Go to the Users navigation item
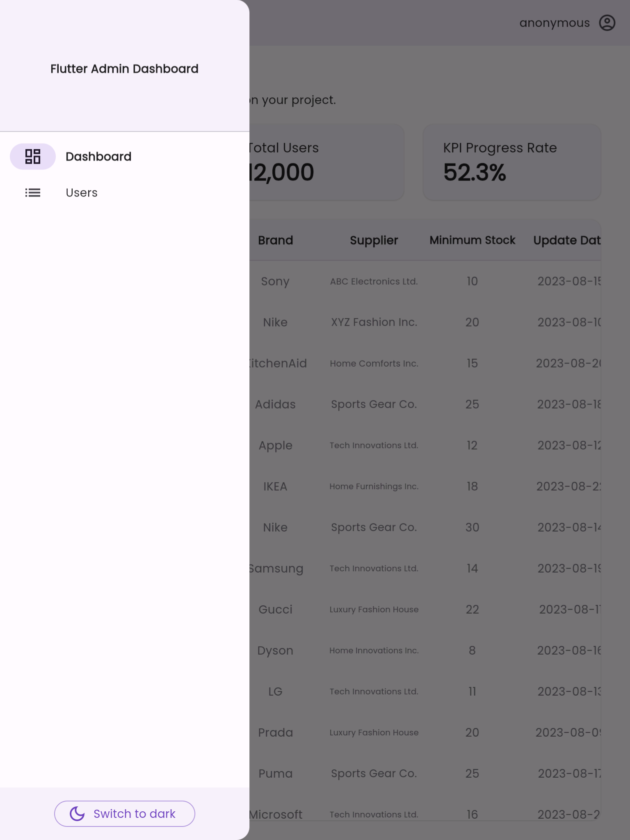Viewport: 630px width, 840px height. click(x=125, y=192)
